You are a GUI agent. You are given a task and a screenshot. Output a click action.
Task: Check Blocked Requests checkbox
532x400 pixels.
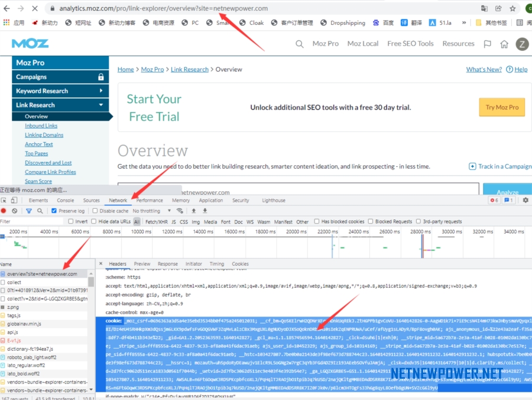(x=371, y=221)
